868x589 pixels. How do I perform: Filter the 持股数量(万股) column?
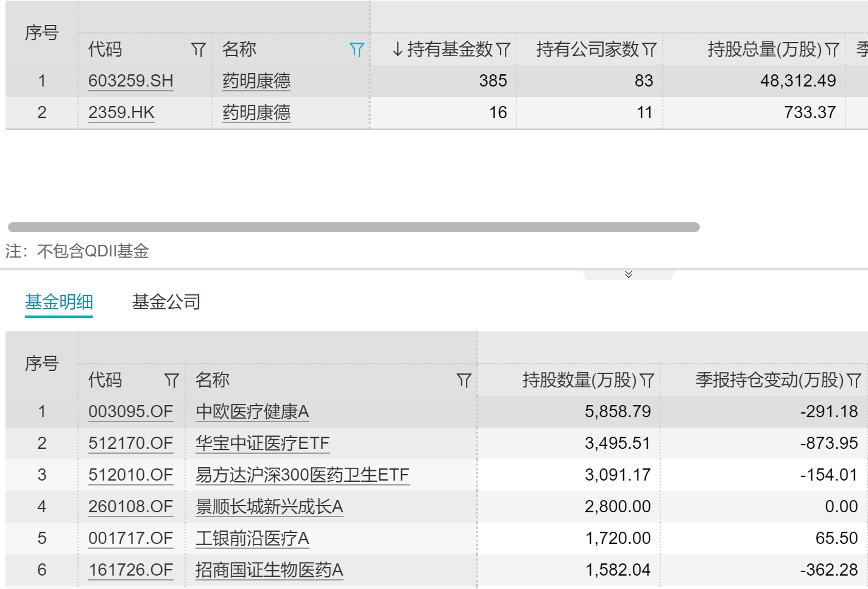point(647,381)
